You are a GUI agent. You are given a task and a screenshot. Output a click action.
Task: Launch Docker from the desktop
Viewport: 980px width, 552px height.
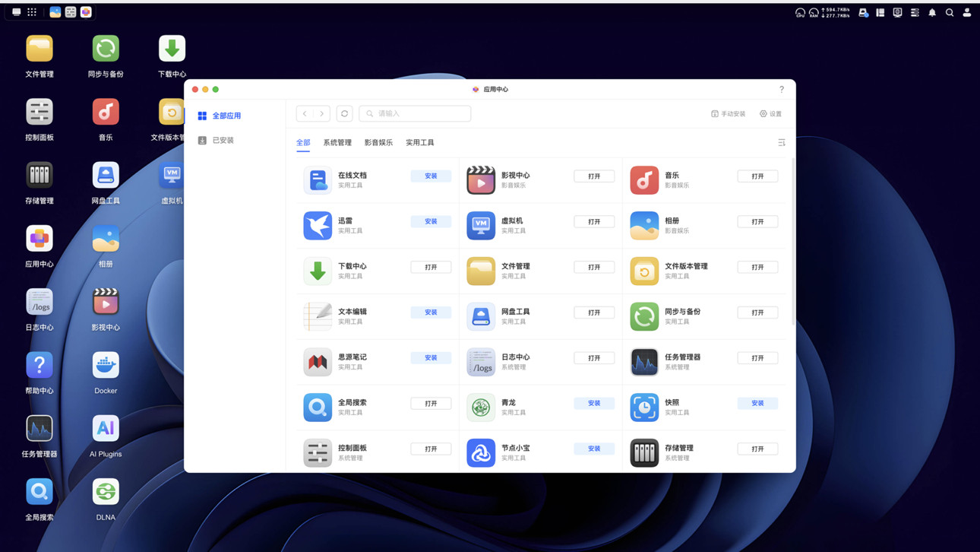pyautogui.click(x=106, y=365)
